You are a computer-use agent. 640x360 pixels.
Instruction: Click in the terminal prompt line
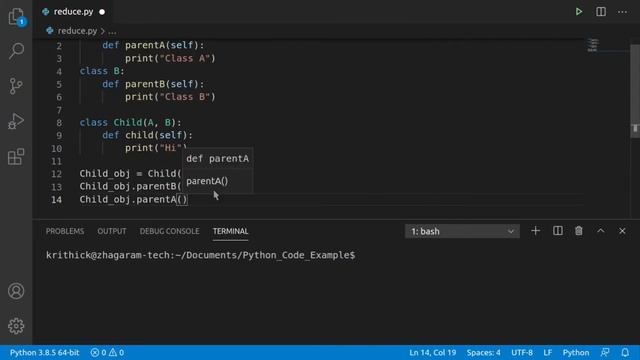(200, 256)
